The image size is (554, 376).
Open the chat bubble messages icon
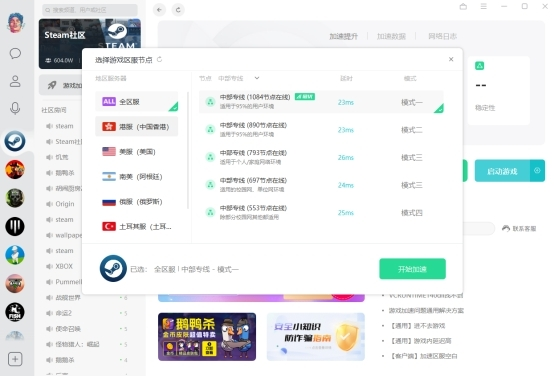coord(15,53)
